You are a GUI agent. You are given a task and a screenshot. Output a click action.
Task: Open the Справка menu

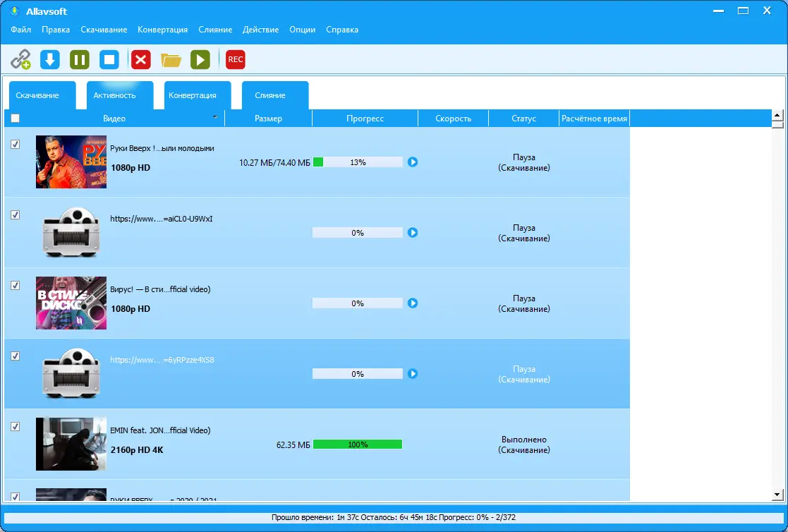[341, 30]
